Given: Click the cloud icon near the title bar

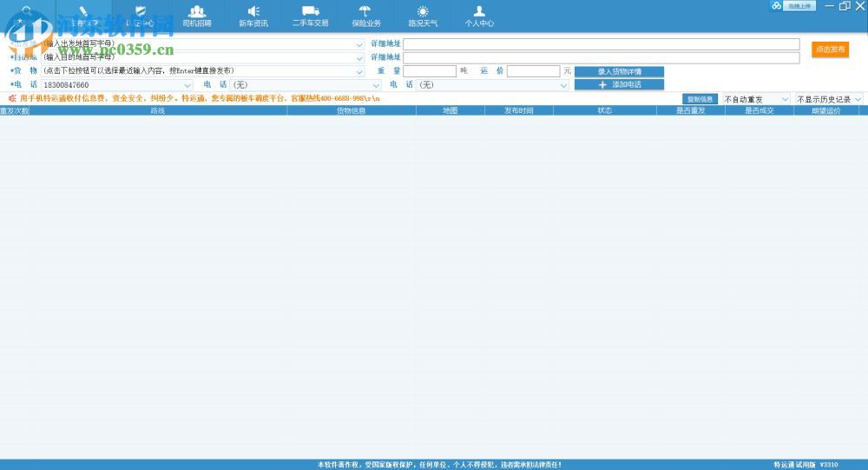Looking at the screenshot, I should (776, 5).
